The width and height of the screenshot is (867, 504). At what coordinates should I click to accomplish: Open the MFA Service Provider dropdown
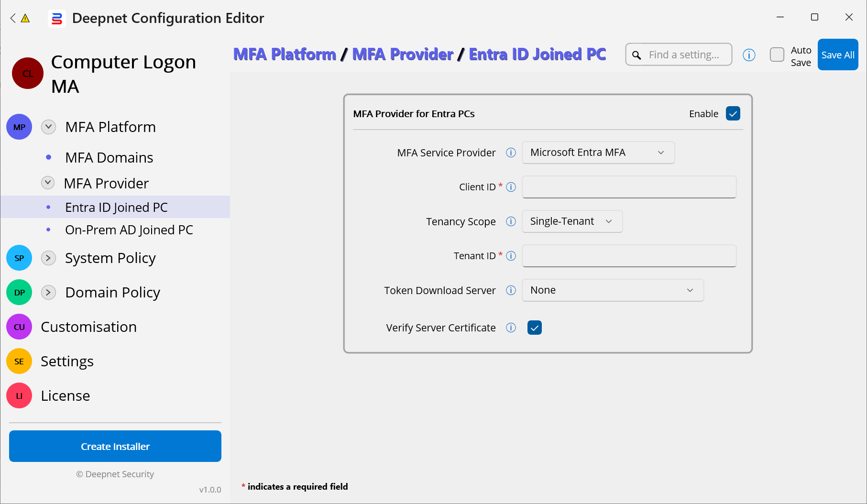pos(598,153)
